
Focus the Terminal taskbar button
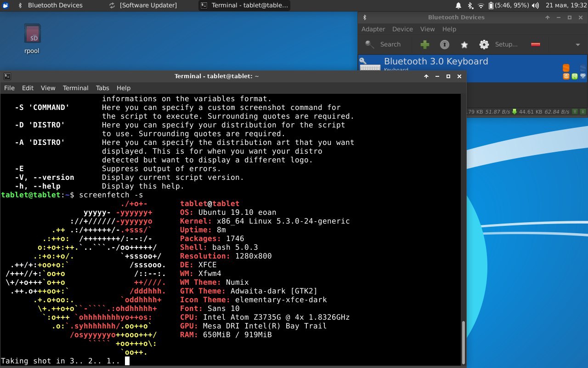coord(244,6)
